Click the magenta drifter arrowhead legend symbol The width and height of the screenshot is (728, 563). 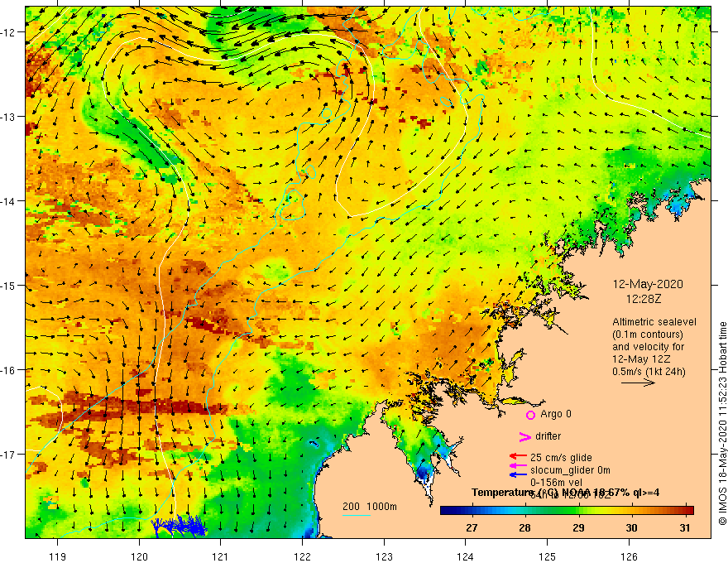point(525,436)
